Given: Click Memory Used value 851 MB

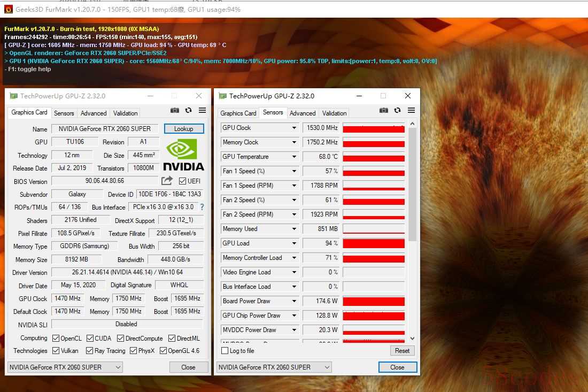Looking at the screenshot, I should (x=321, y=229).
